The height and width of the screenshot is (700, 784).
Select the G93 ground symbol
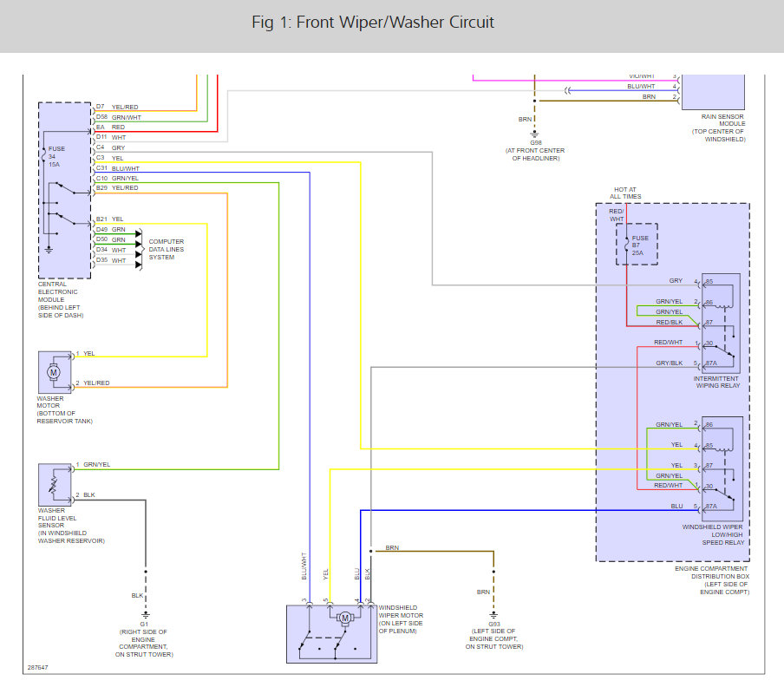[493, 615]
